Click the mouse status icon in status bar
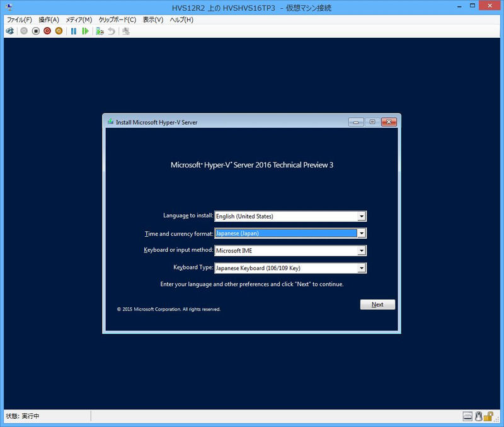 [x=479, y=416]
